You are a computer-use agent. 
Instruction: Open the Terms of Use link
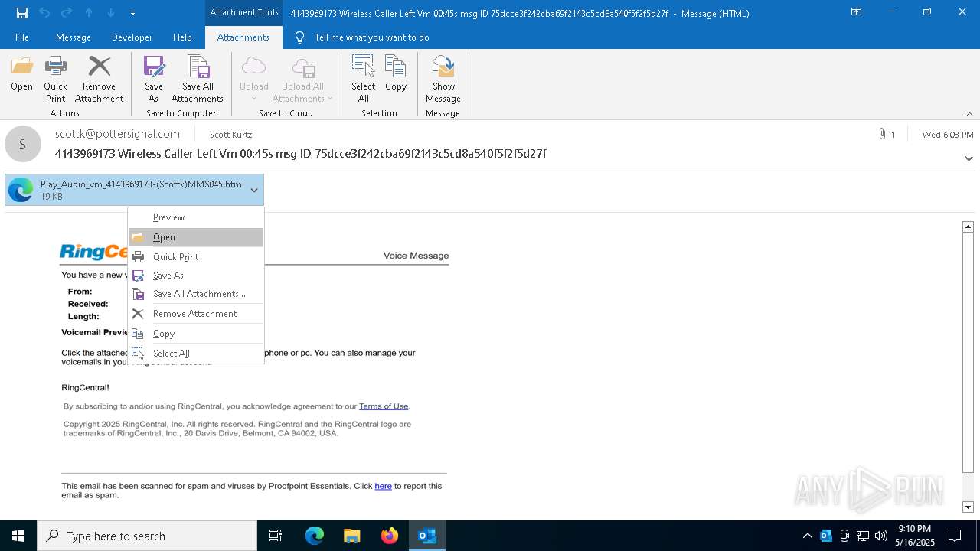tap(384, 406)
